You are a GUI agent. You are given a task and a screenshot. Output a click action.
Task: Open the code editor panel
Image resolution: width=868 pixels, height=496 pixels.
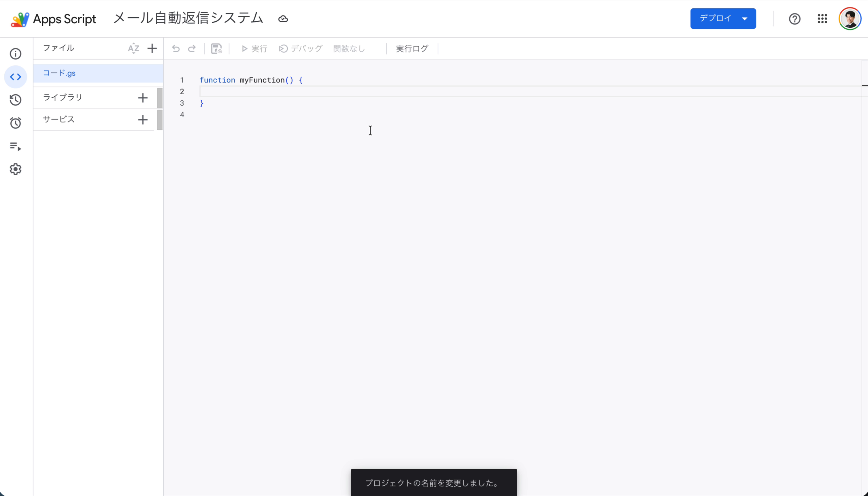point(15,77)
